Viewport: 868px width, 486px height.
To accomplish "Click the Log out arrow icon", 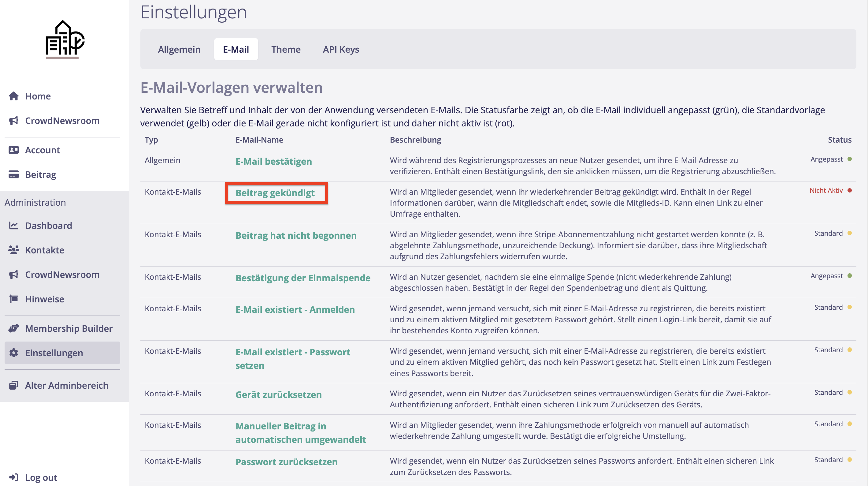I will tap(13, 477).
